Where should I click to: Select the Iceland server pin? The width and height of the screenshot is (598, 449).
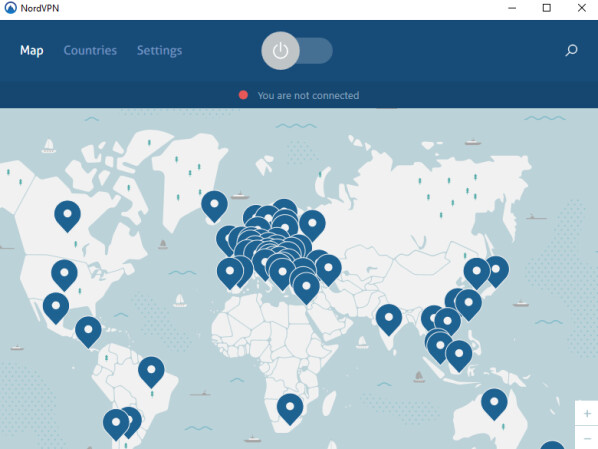(214, 206)
